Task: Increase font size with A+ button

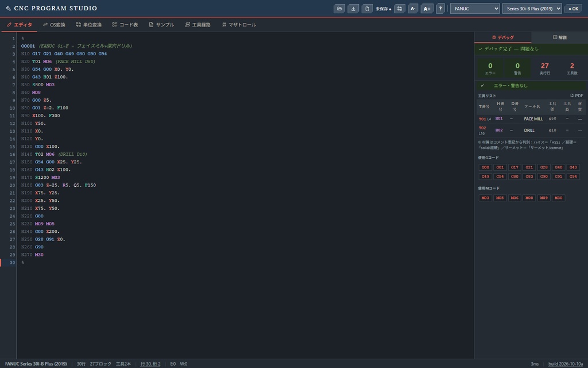Action: coord(427,8)
